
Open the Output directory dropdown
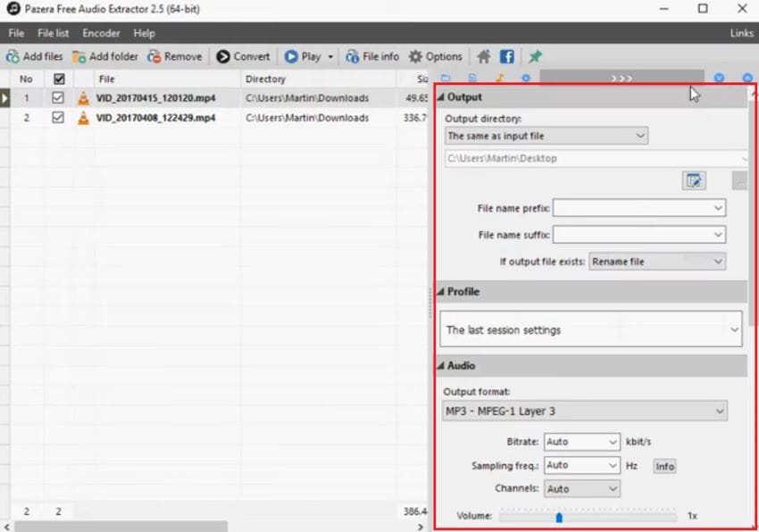(546, 136)
